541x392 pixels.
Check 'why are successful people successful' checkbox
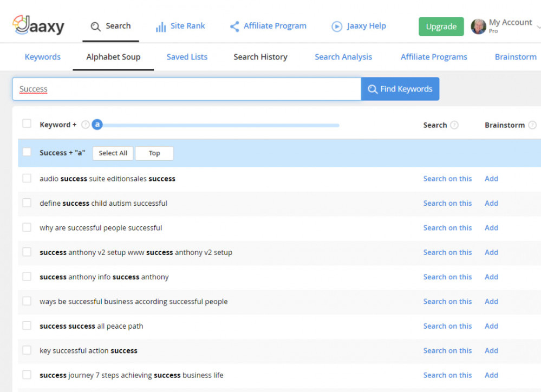[27, 227]
